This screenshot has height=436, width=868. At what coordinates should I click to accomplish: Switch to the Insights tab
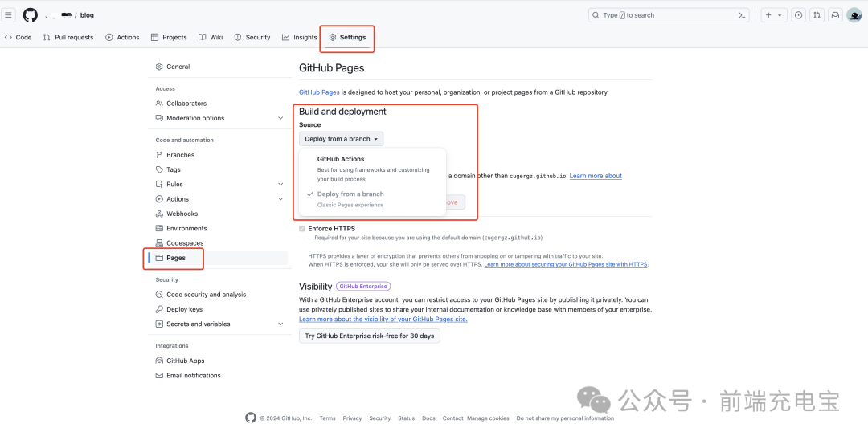300,38
